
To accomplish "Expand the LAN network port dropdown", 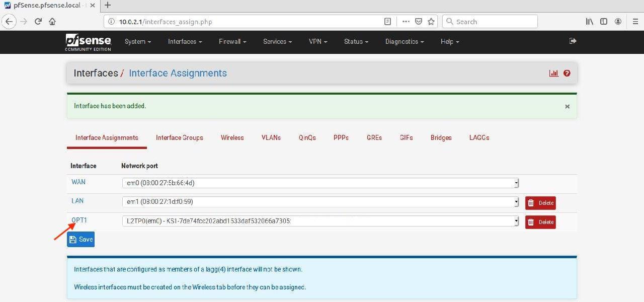I will [x=320, y=202].
